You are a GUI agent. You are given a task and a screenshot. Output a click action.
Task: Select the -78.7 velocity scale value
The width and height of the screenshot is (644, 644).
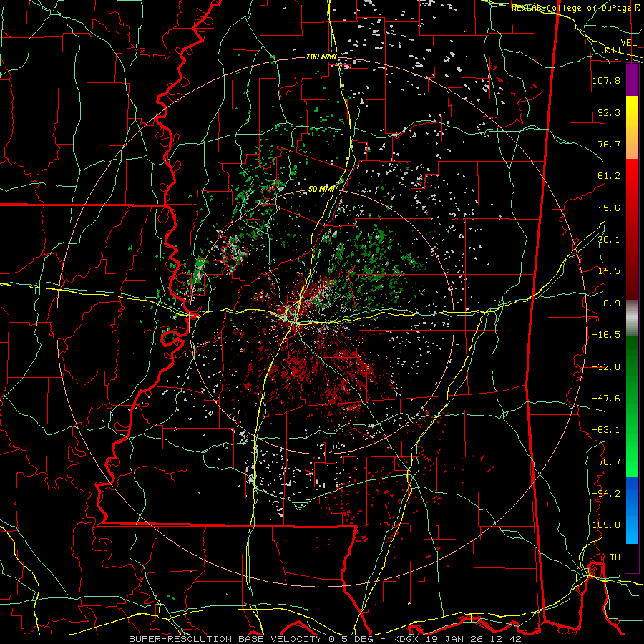(x=606, y=462)
